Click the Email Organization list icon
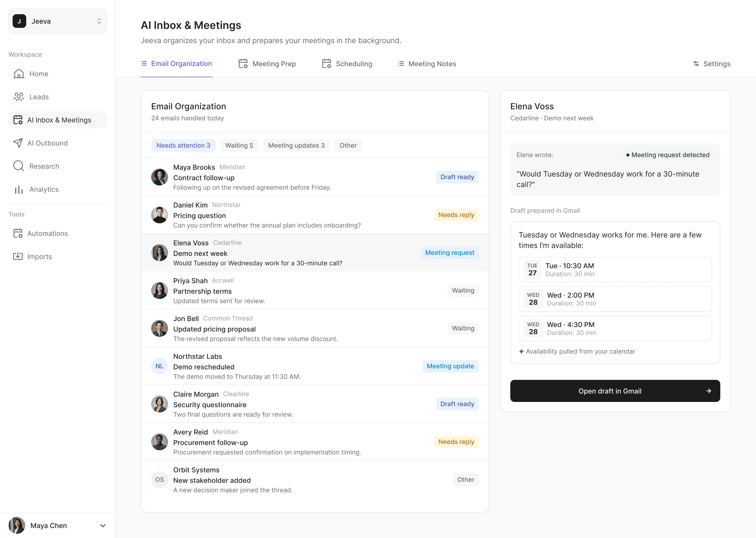The image size is (756, 538). pos(144,63)
